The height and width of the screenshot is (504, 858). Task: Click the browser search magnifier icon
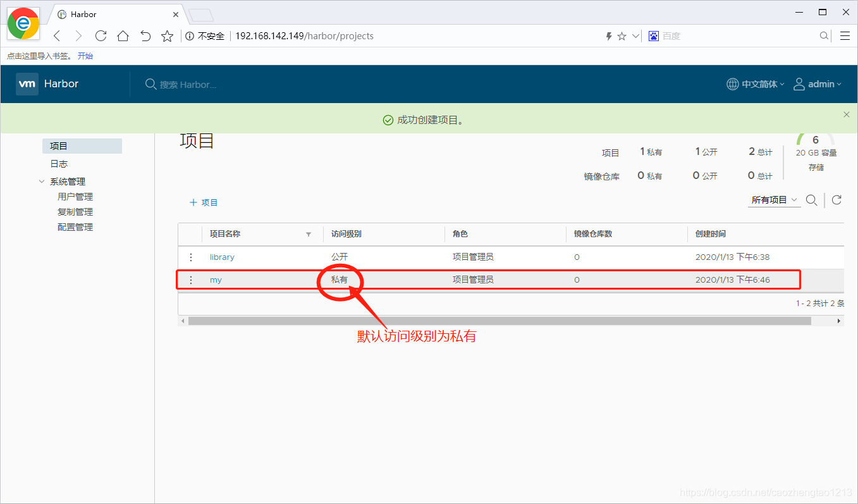(824, 36)
